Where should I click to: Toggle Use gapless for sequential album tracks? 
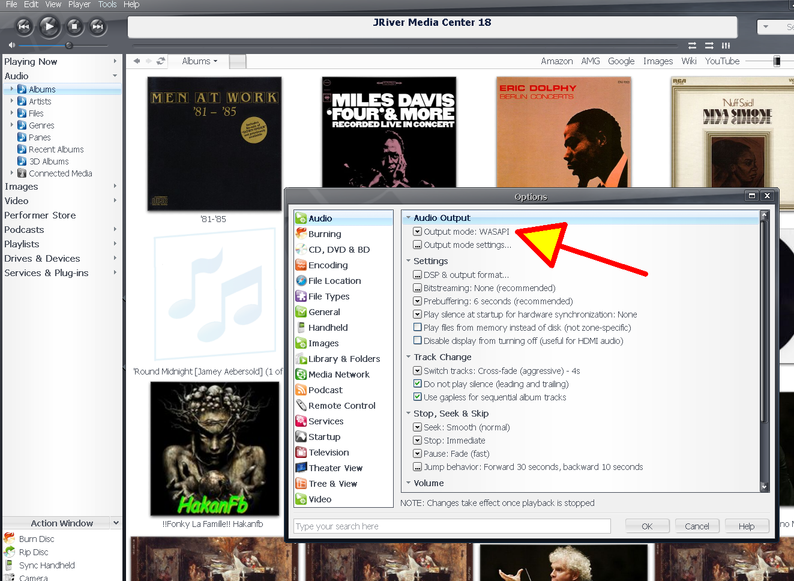pyautogui.click(x=417, y=397)
